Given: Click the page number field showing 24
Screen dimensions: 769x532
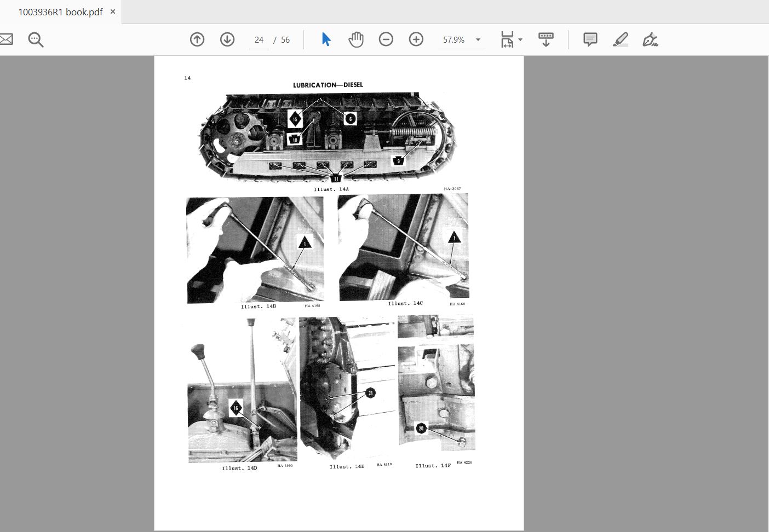Looking at the screenshot, I should [259, 39].
